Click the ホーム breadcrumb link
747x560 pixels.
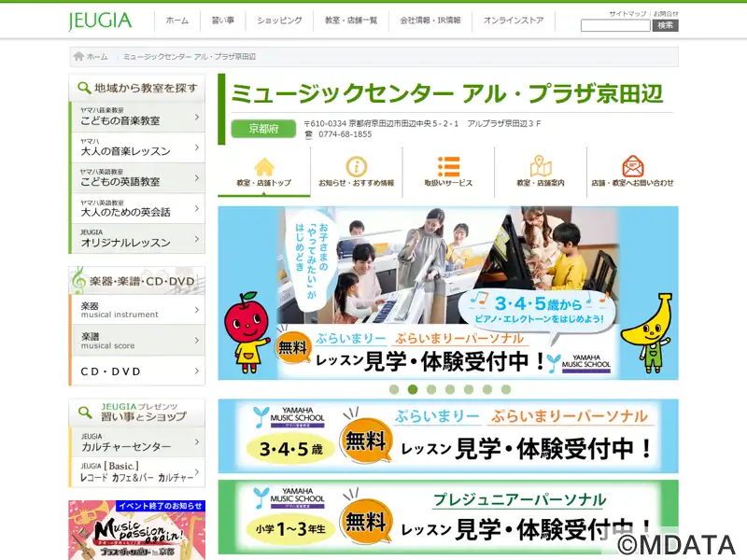point(97,57)
